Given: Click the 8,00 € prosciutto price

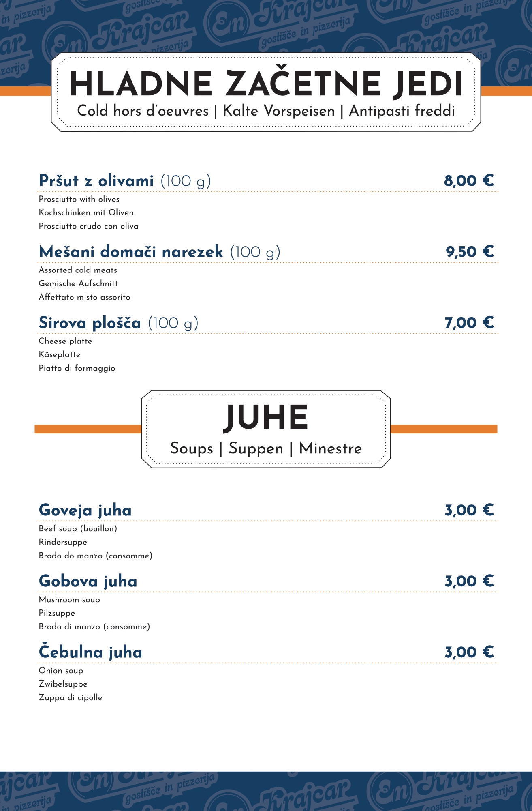Looking at the screenshot, I should pos(469,181).
